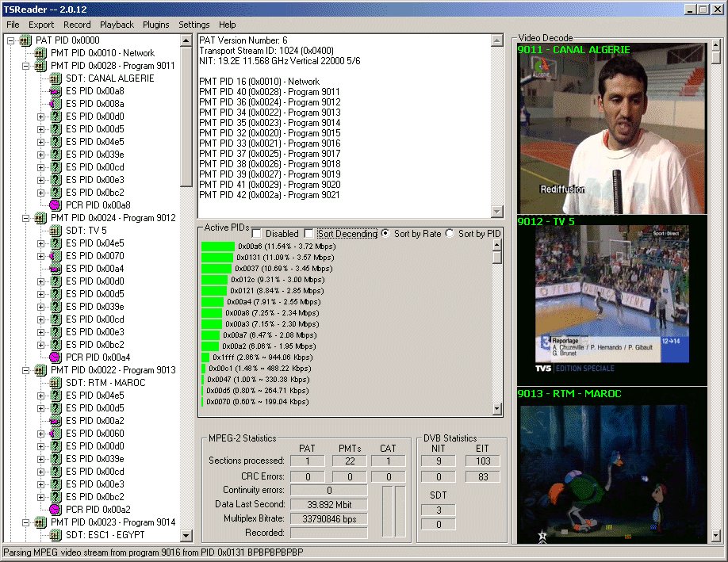Collapse the Program 9014 PMT node

(25, 523)
